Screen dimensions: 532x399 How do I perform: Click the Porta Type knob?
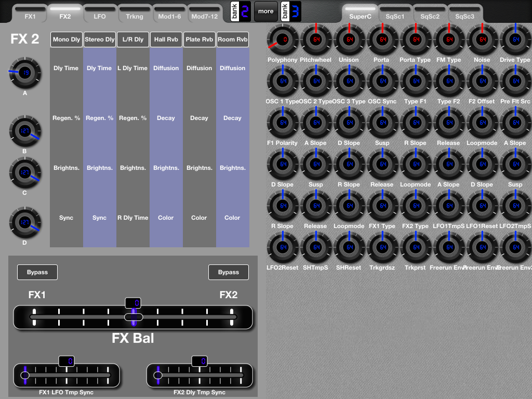click(416, 39)
